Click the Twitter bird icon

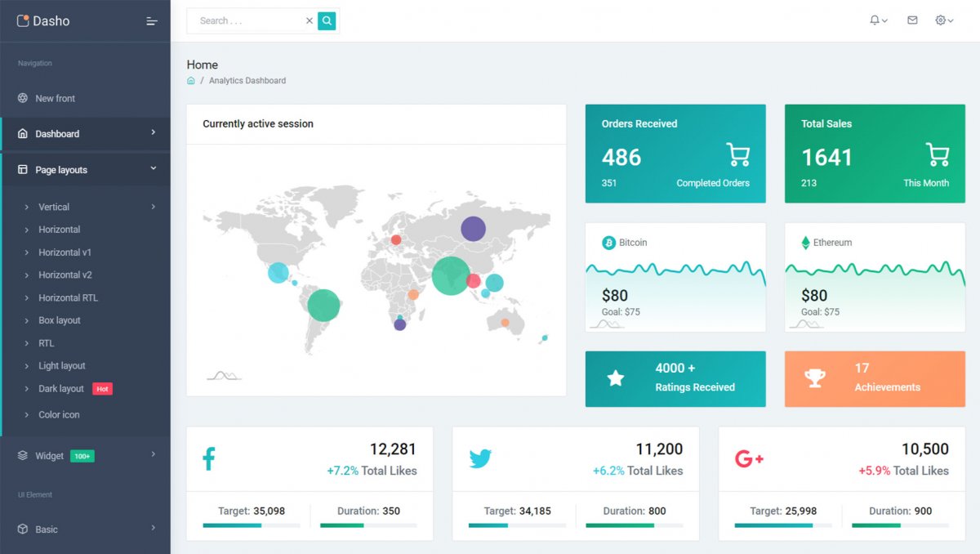(x=480, y=458)
